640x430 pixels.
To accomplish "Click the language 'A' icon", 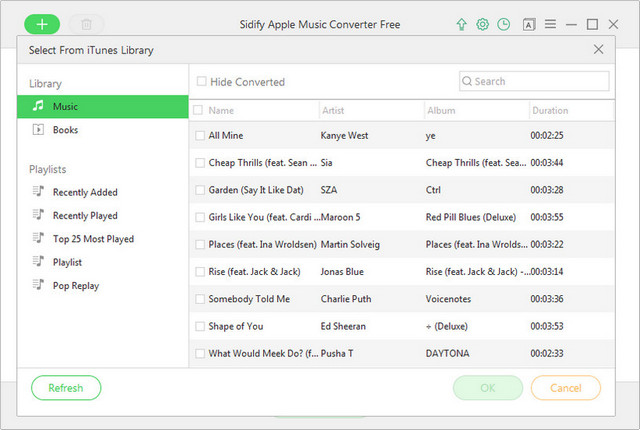I will 529,24.
